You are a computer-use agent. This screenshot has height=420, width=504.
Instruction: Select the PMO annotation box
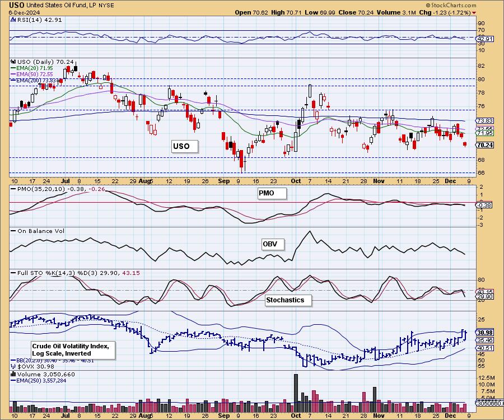click(272, 193)
